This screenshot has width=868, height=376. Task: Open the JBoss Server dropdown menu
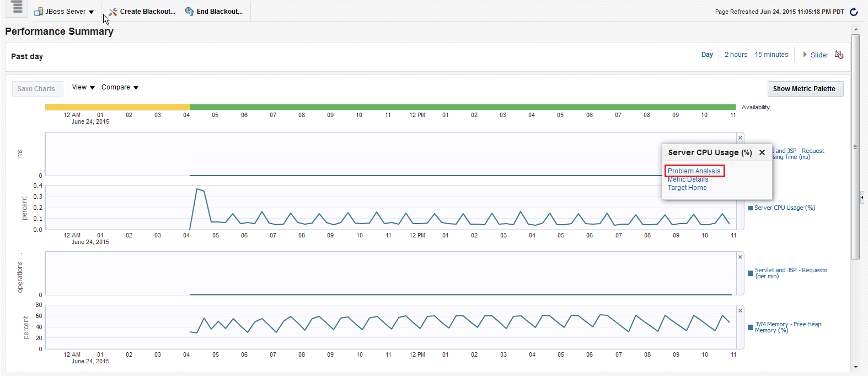coord(69,11)
